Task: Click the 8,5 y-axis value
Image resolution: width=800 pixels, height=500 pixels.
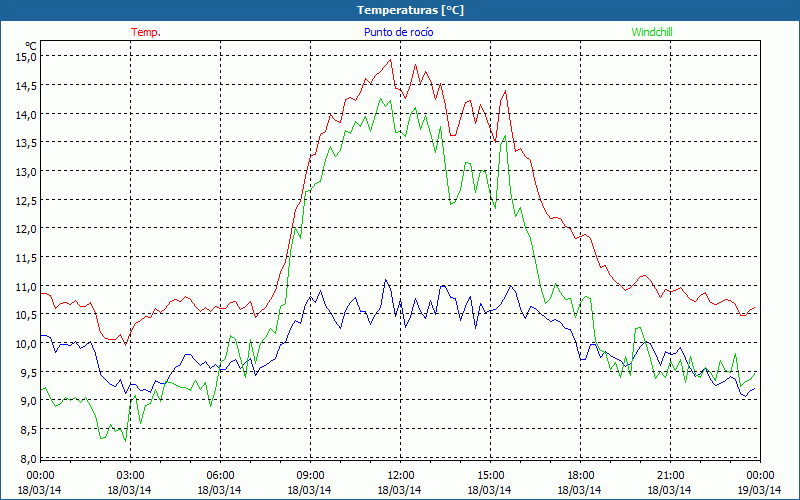Action: (30, 430)
